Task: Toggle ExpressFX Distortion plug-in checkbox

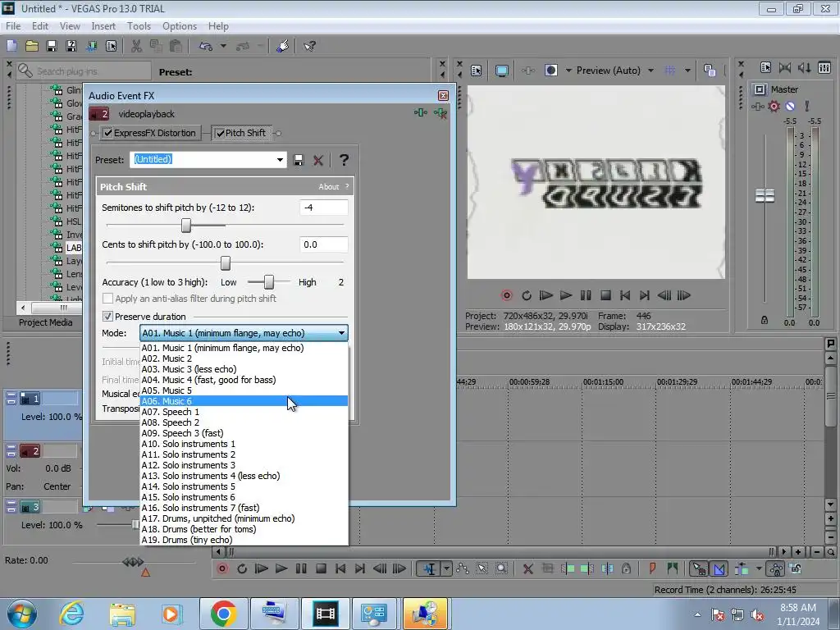Action: (107, 133)
